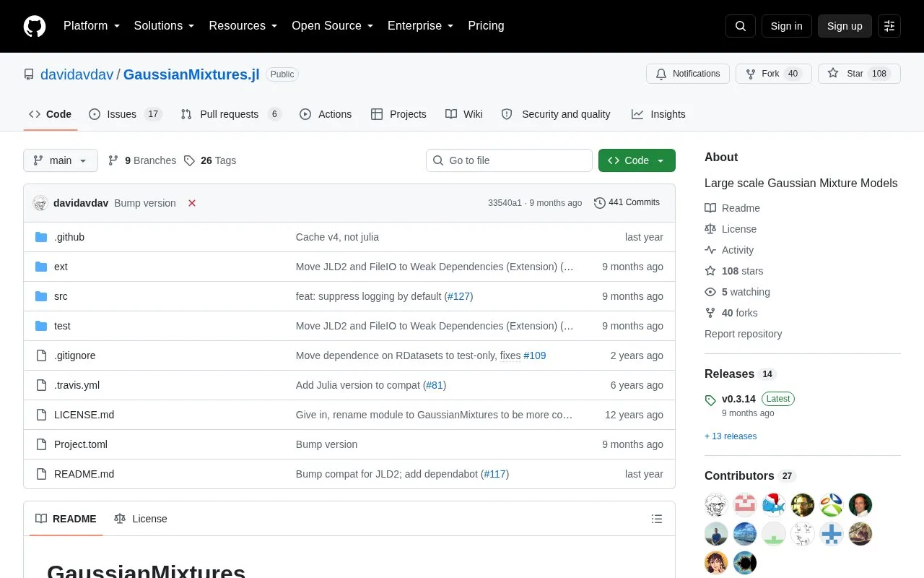Open the ext folder

coord(61,267)
